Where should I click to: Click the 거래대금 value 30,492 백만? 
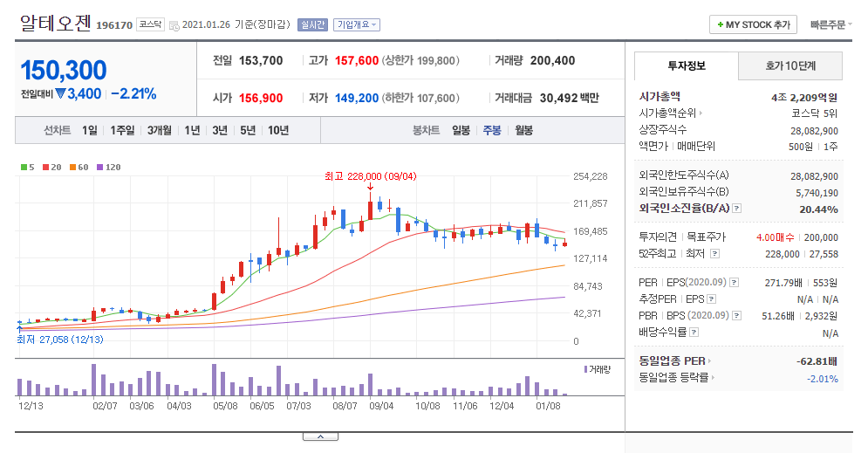570,98
